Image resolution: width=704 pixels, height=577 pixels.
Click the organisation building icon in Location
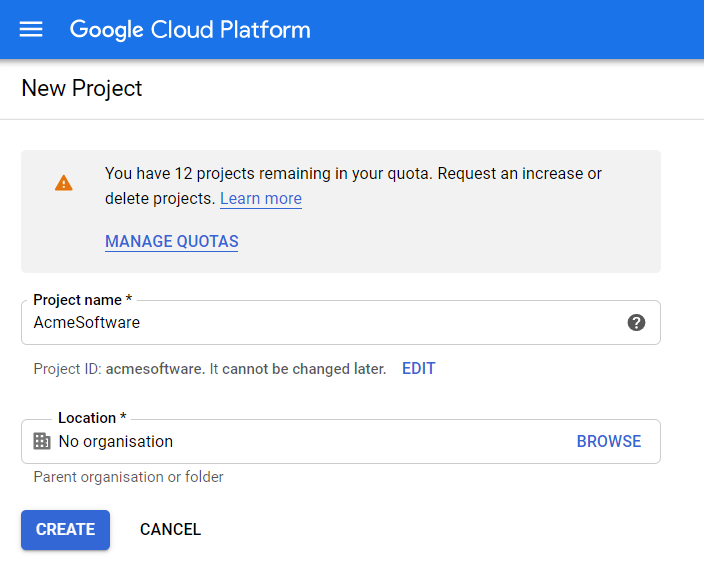[42, 441]
